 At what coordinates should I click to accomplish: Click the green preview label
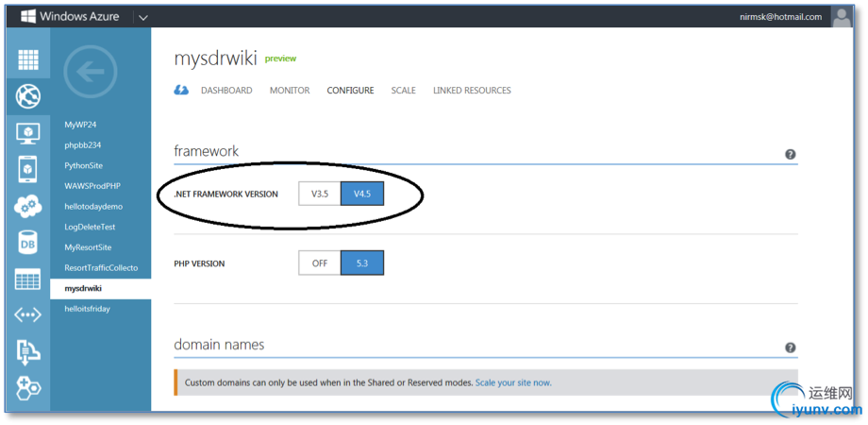tap(280, 59)
